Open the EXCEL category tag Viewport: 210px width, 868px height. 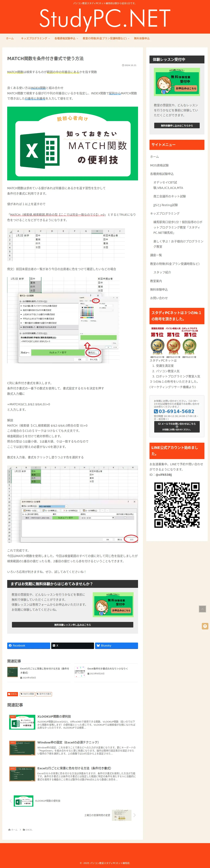[x=13, y=694]
